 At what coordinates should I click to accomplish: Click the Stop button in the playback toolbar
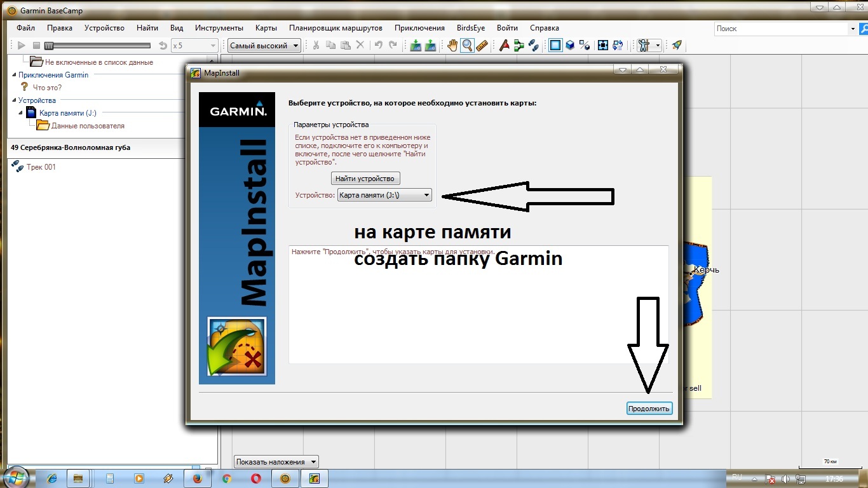pyautogui.click(x=36, y=46)
